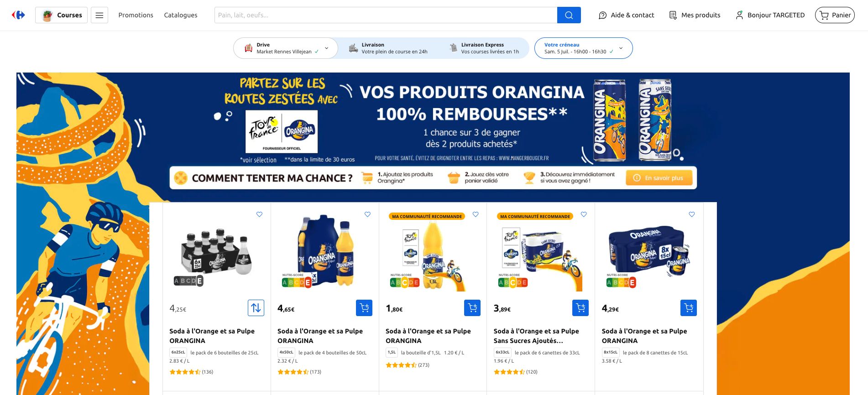Open the Promotions menu item

coord(136,15)
